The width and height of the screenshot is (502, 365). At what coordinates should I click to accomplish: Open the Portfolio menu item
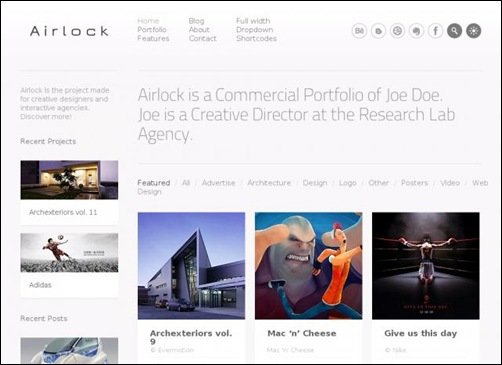click(x=152, y=30)
